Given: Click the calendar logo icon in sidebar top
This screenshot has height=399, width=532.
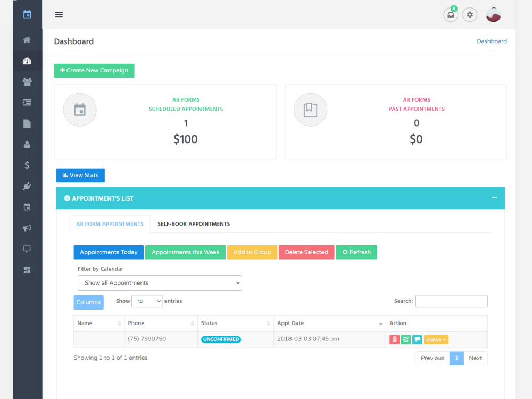Looking at the screenshot, I should point(27,14).
